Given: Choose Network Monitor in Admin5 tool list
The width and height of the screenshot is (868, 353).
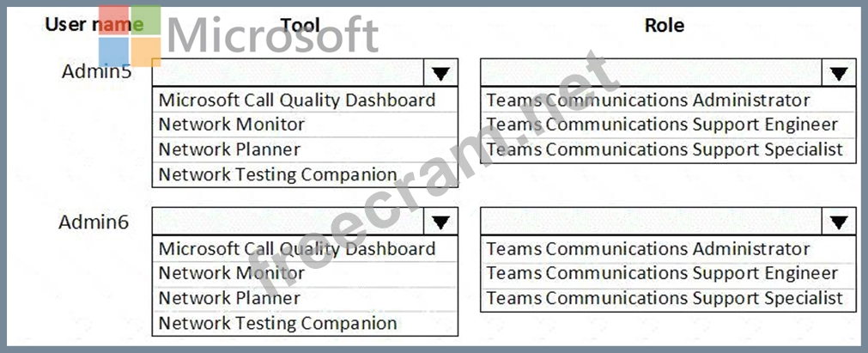Looking at the screenshot, I should point(232,125).
